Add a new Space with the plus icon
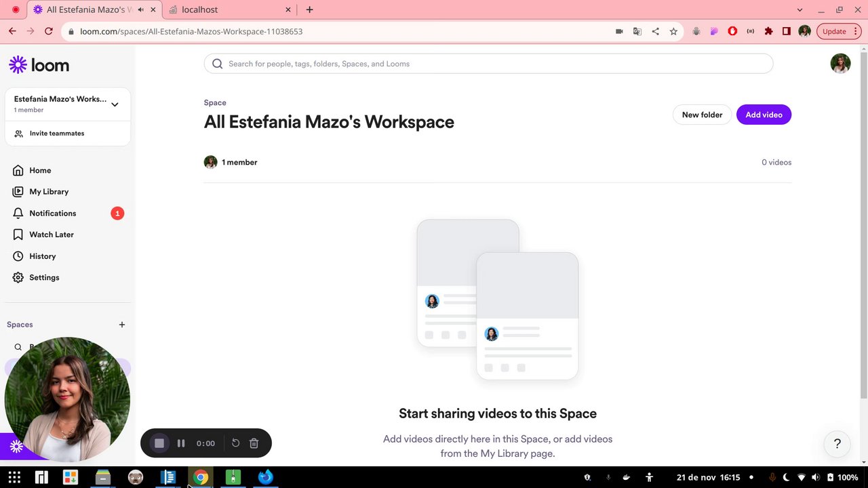This screenshot has width=868, height=488. click(x=122, y=325)
